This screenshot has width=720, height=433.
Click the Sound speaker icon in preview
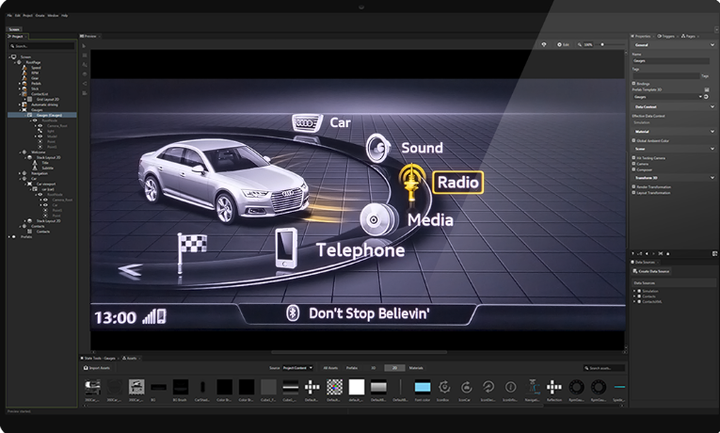[378, 147]
